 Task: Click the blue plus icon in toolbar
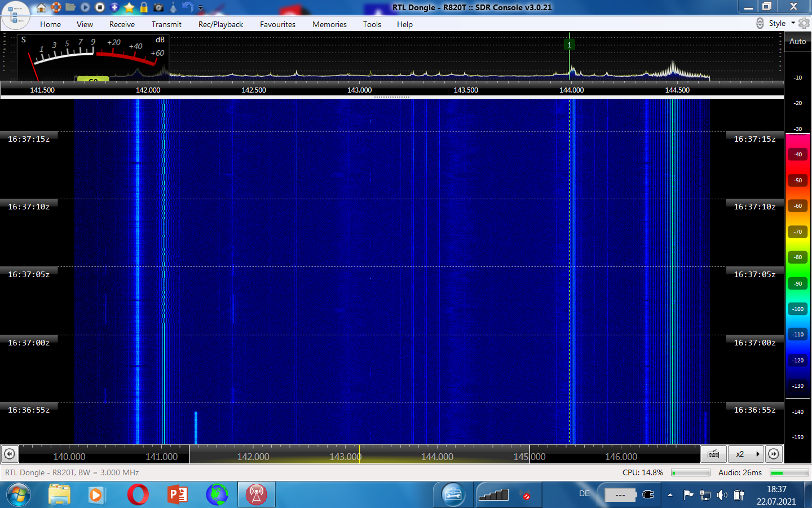(114, 7)
